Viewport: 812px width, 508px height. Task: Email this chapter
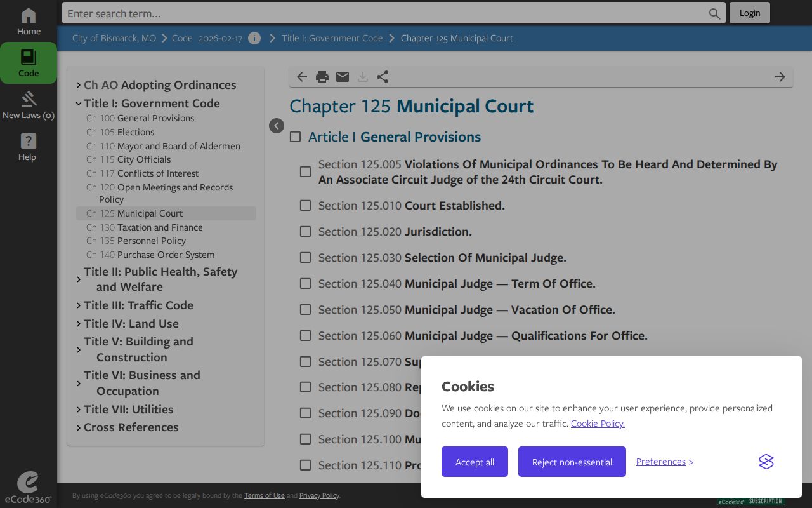tap(343, 77)
